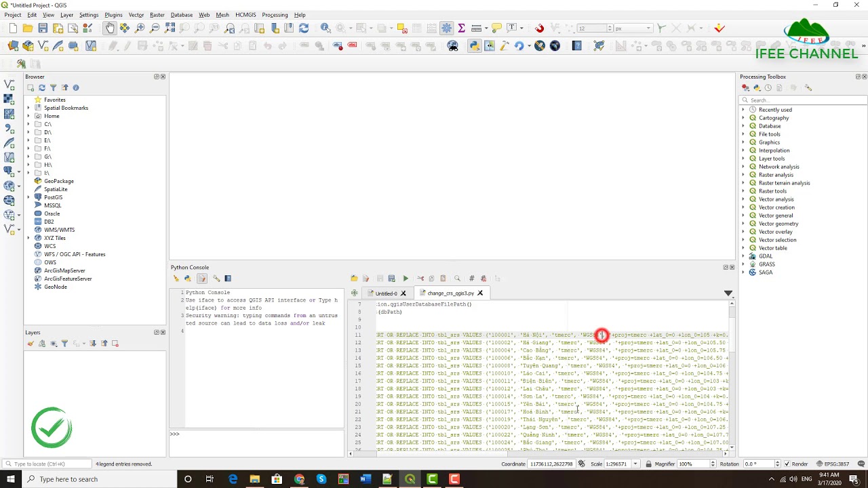
Task: Enable snapping with the red magnet icon
Action: click(539, 28)
